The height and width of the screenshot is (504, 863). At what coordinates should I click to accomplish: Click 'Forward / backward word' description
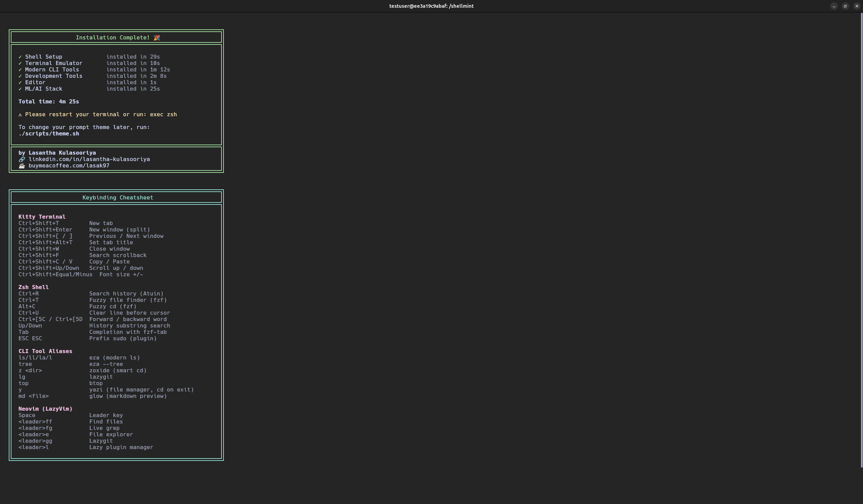tap(128, 319)
